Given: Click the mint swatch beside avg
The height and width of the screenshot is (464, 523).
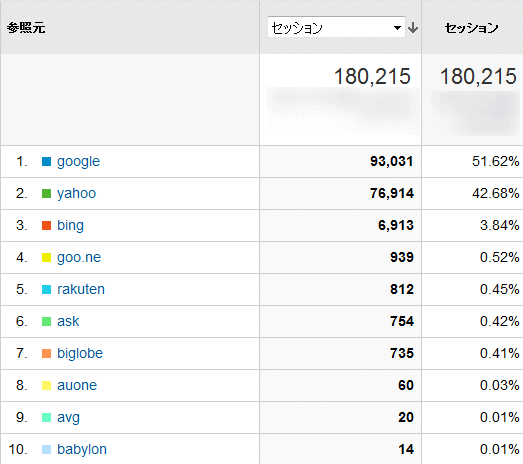Looking at the screenshot, I should coord(46,417).
